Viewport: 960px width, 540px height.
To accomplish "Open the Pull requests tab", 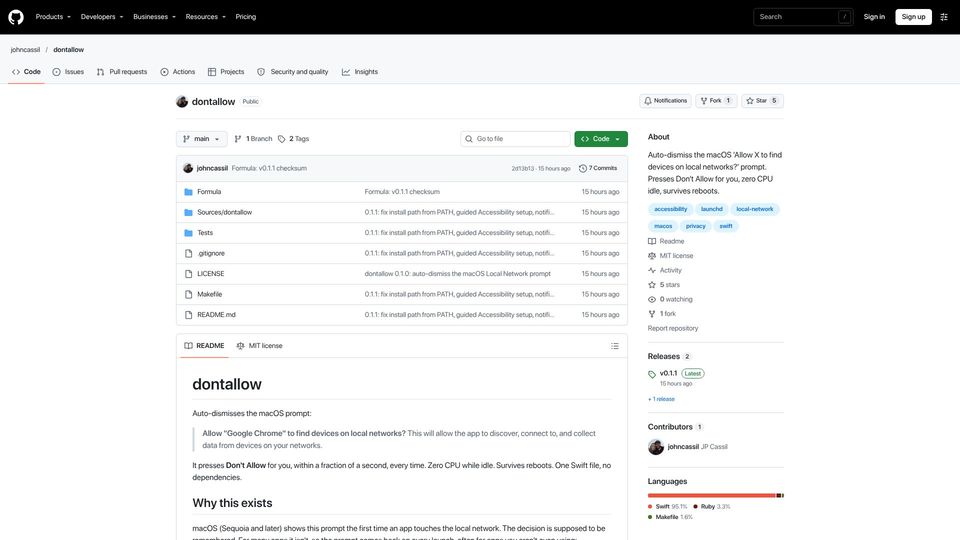I will [x=122, y=72].
